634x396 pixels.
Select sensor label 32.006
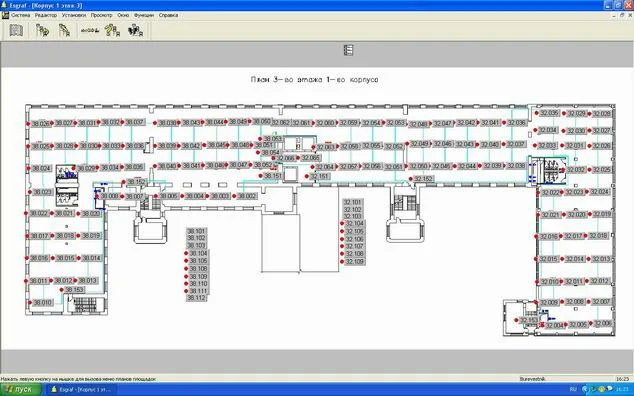click(x=603, y=323)
